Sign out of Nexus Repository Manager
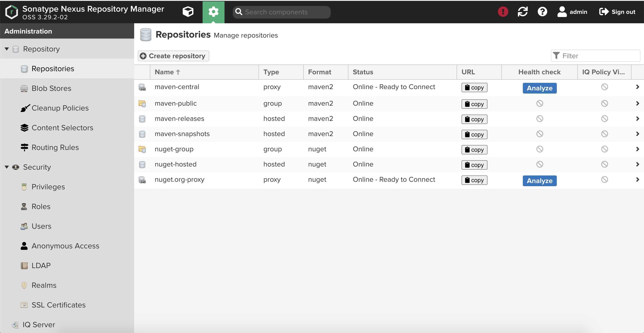 [617, 12]
